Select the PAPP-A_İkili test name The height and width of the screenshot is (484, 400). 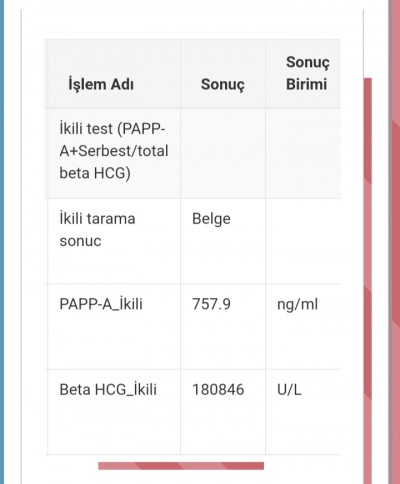[101, 304]
